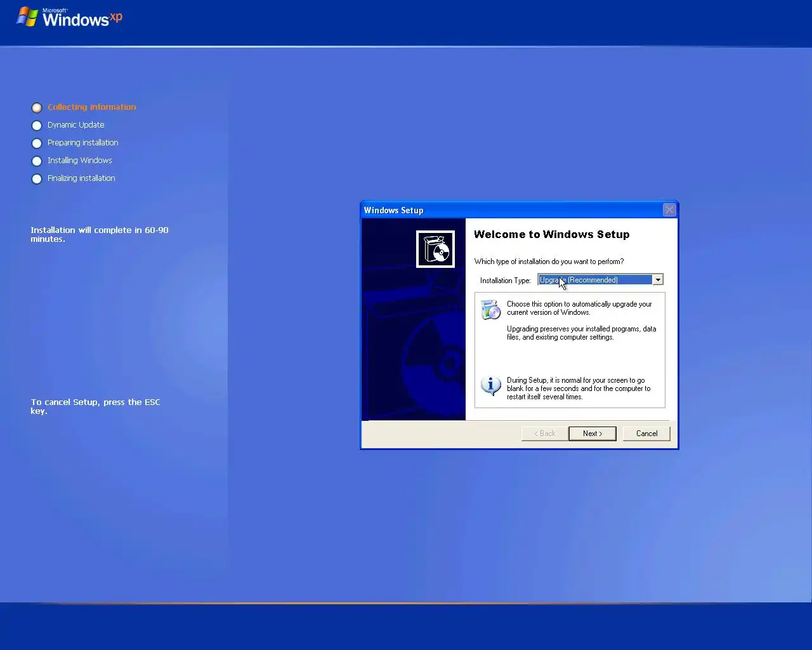Click the Next button
Screen dimensions: 812x650
click(593, 434)
